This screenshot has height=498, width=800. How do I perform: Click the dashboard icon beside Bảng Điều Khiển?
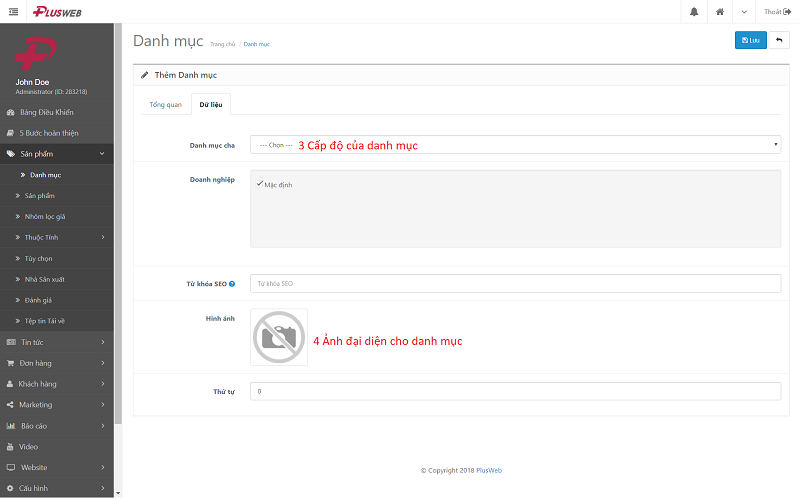click(x=10, y=112)
